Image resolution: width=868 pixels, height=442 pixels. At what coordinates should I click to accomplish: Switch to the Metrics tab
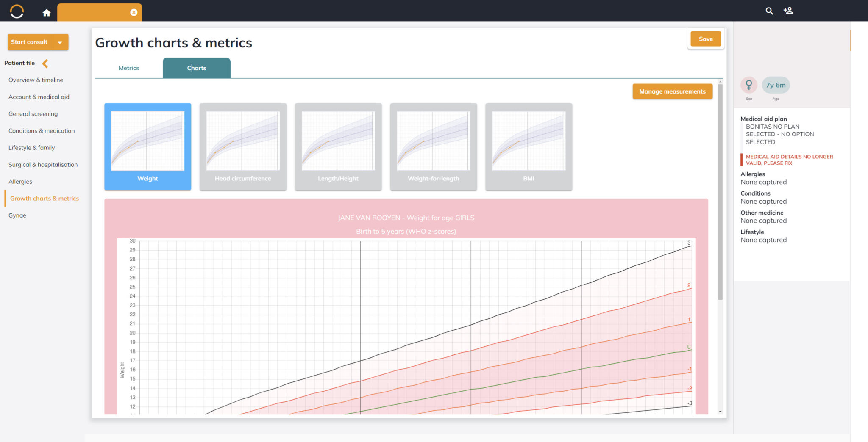tap(128, 68)
